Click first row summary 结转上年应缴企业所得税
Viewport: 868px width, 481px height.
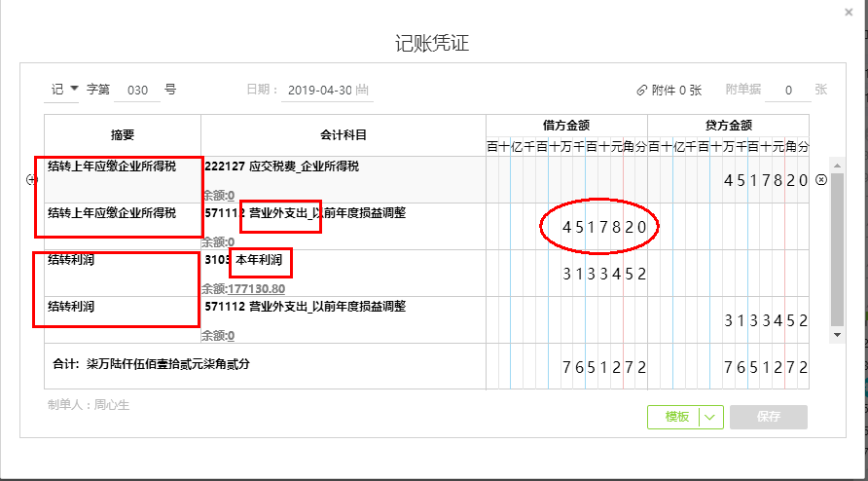tap(112, 166)
